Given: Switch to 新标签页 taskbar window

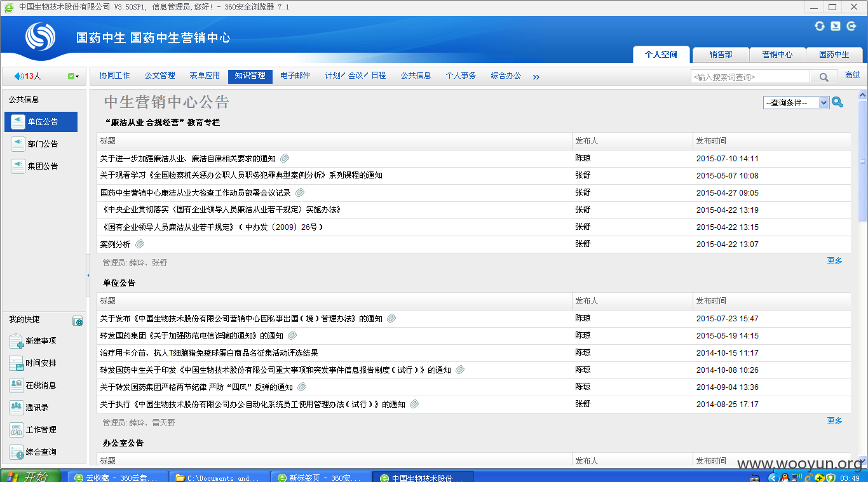Looking at the screenshot, I should [x=322, y=478].
